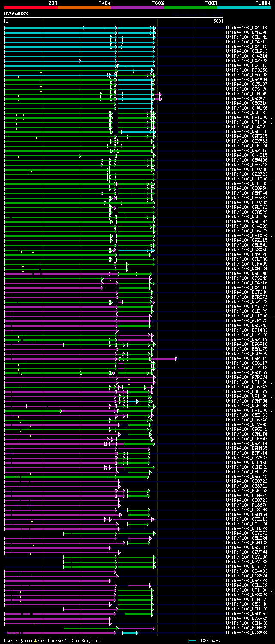The width and height of the screenshot is (275, 644).
Task: Select label UniRef100_Q0JIV4
Action: click(x=247, y=524)
